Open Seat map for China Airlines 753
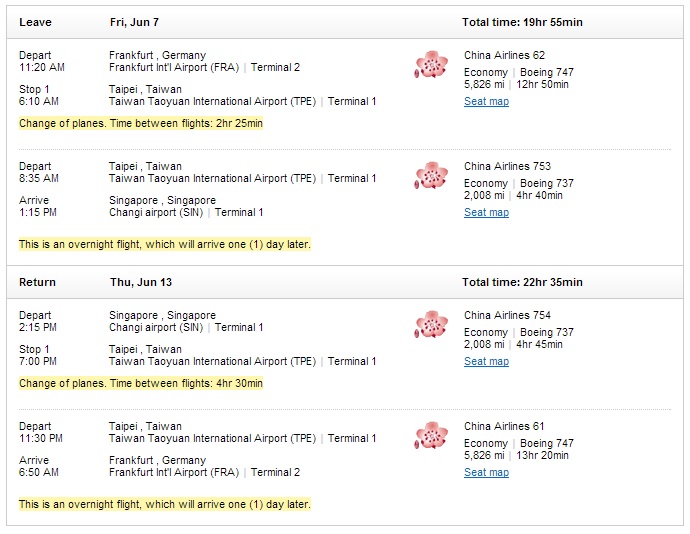This screenshot has height=534, width=690. pyautogui.click(x=486, y=212)
